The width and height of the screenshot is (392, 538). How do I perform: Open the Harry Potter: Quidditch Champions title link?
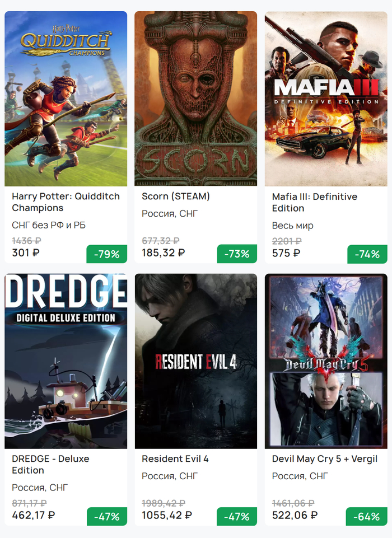pyautogui.click(x=66, y=202)
